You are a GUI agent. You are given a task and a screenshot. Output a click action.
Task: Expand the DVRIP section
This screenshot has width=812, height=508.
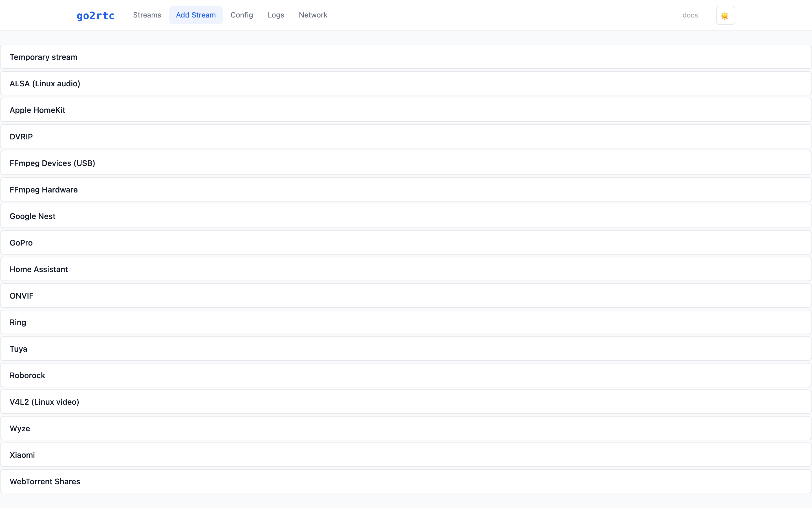(406, 137)
